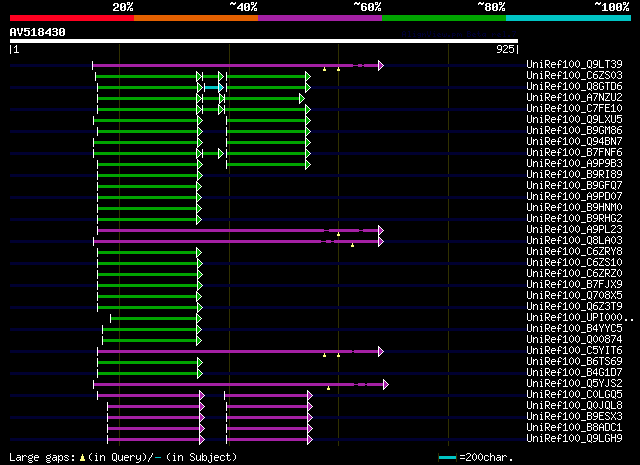Open hit UniRef100_Q9LT39
The width and height of the screenshot is (640, 465).
[x=574, y=65]
